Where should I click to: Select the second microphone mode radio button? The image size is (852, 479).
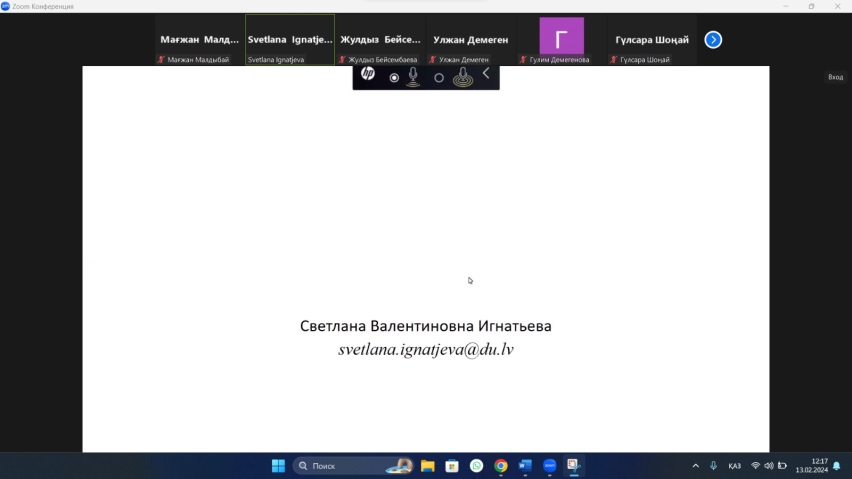pos(438,77)
